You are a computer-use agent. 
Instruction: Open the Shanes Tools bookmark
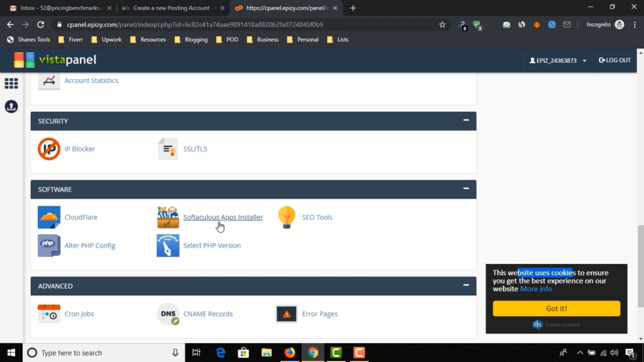29,40
